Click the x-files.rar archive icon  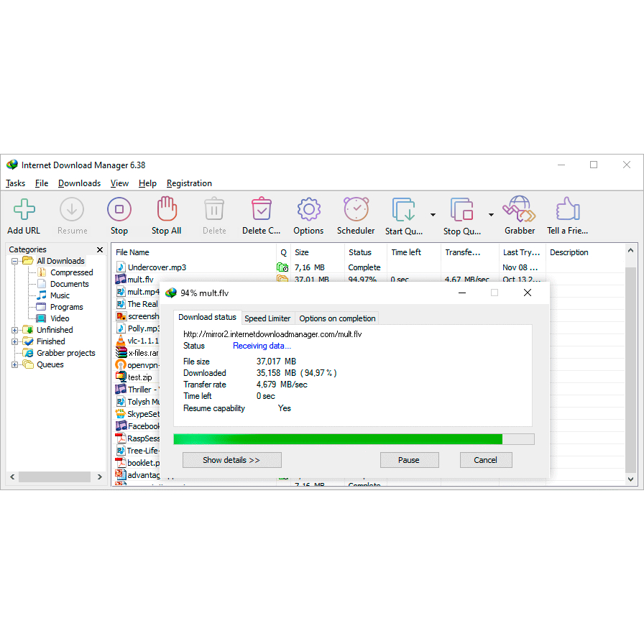(121, 352)
